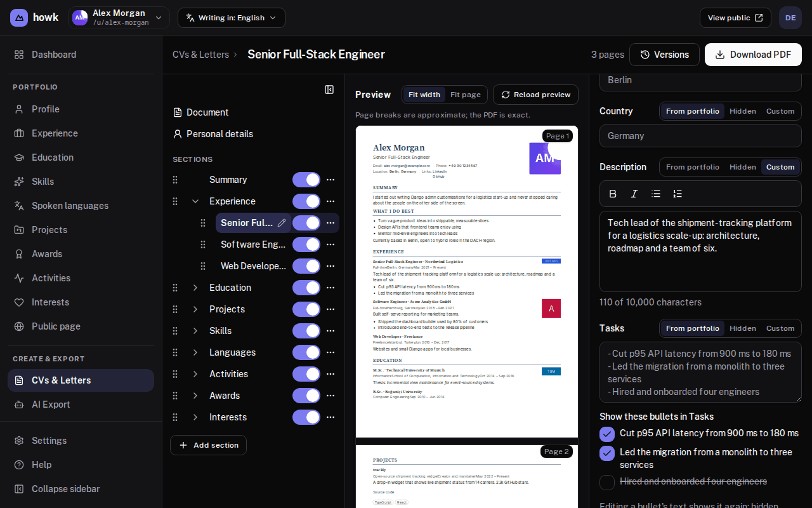Screen dimensions: 812x508
Task: Apply Italic formatting in Description toolbar
Action: [634, 194]
